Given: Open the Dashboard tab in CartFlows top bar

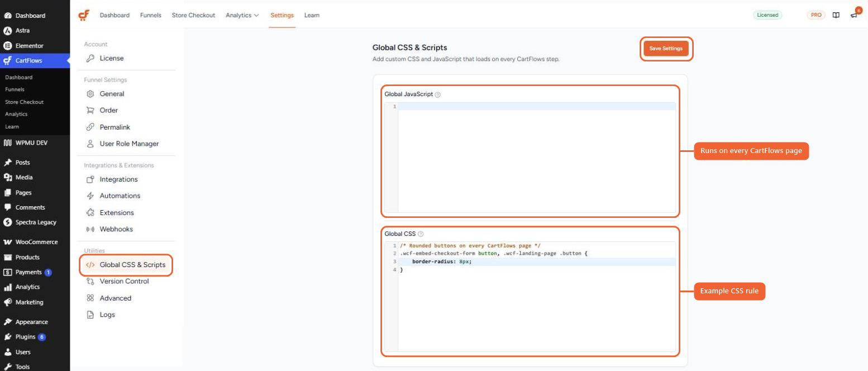Looking at the screenshot, I should [x=115, y=15].
